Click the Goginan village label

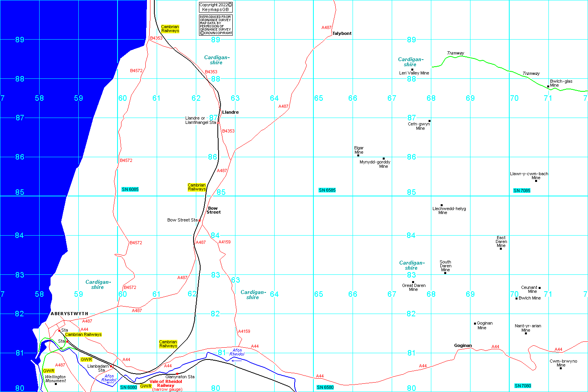(463, 345)
